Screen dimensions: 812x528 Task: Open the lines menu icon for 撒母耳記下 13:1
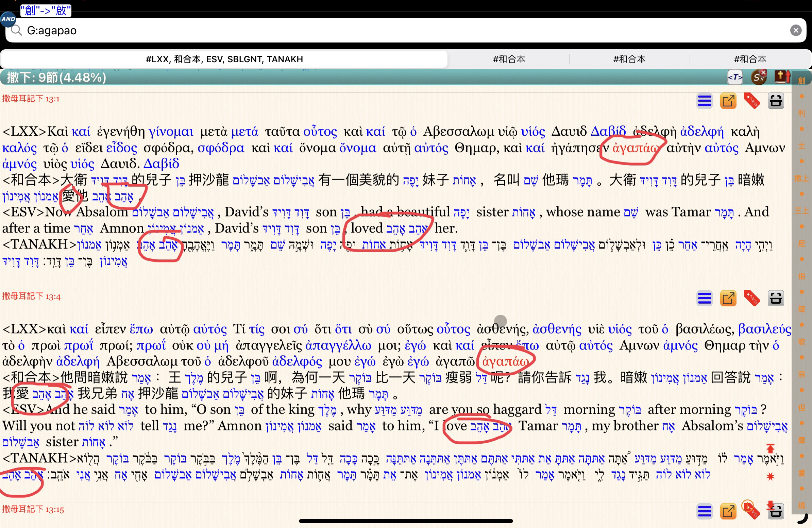click(x=705, y=101)
